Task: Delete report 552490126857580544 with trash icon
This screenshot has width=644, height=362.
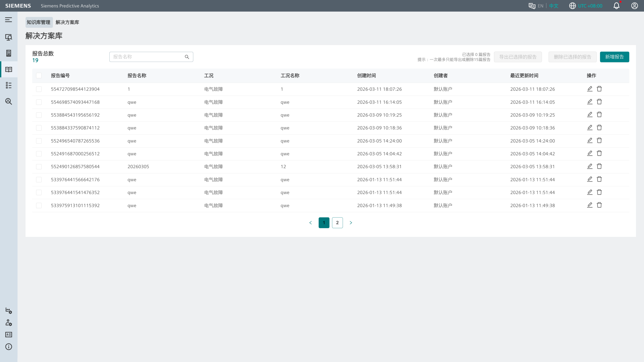Action: [x=599, y=166]
